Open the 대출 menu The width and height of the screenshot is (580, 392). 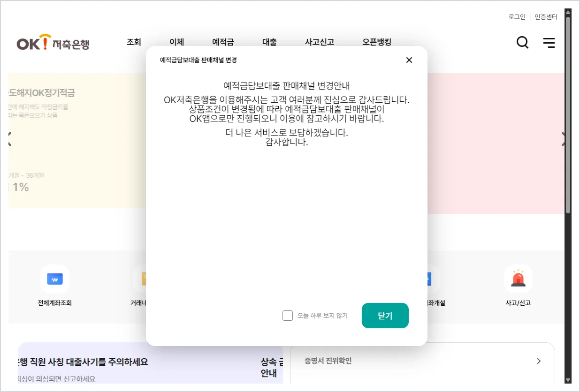269,42
